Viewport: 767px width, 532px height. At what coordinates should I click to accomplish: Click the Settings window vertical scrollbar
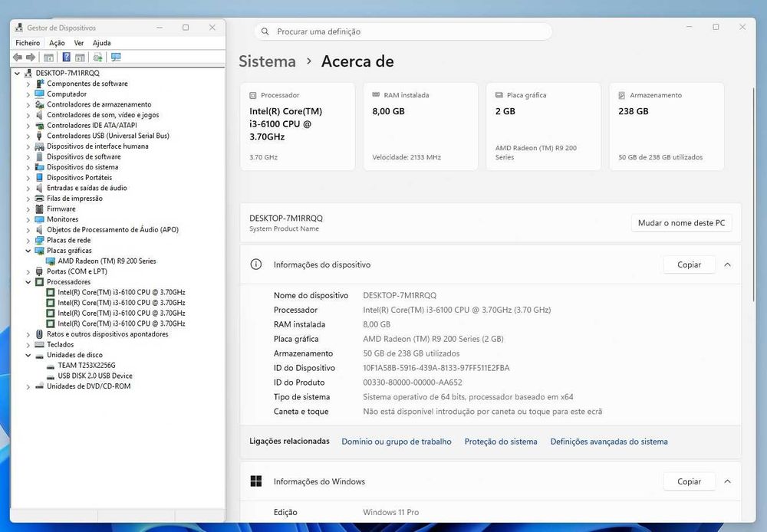click(754, 195)
